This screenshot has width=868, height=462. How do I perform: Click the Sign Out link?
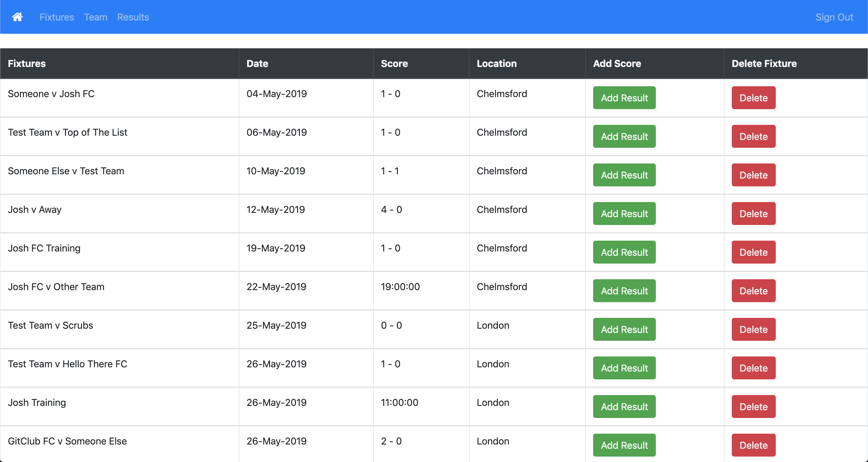[x=834, y=17]
